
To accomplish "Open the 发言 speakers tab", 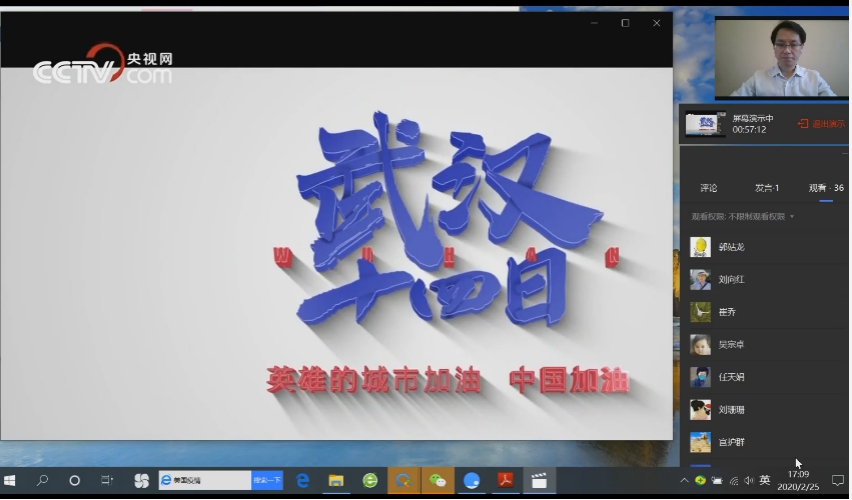I will click(766, 188).
